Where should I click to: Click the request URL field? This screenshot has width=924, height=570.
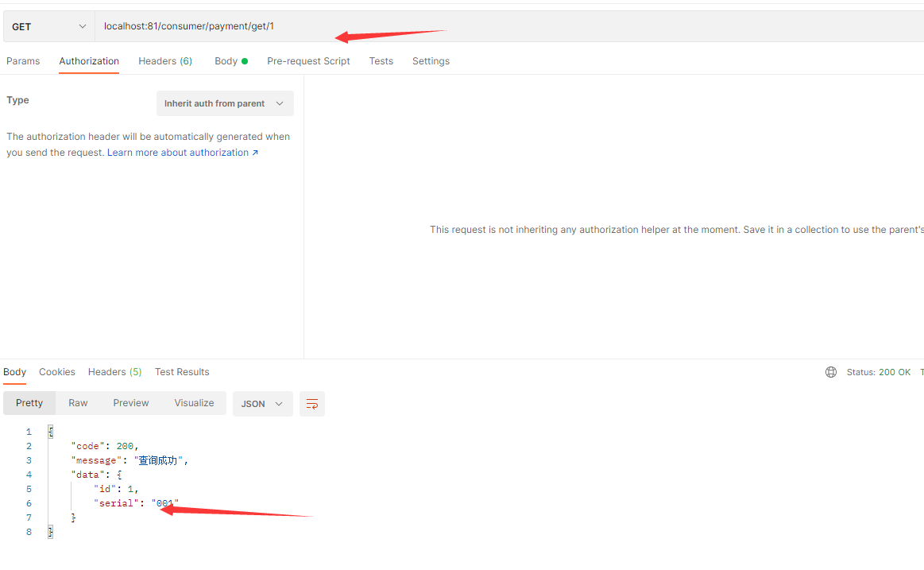click(x=509, y=26)
